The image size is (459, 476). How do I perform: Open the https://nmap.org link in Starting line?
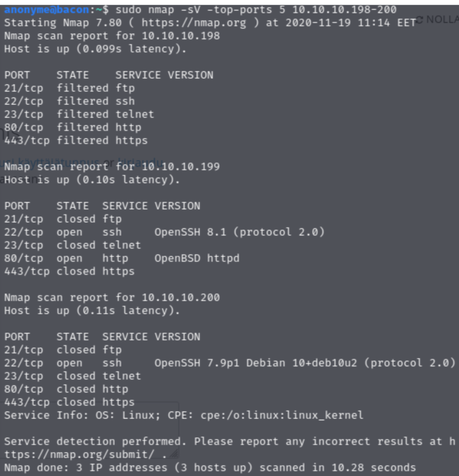click(x=193, y=23)
